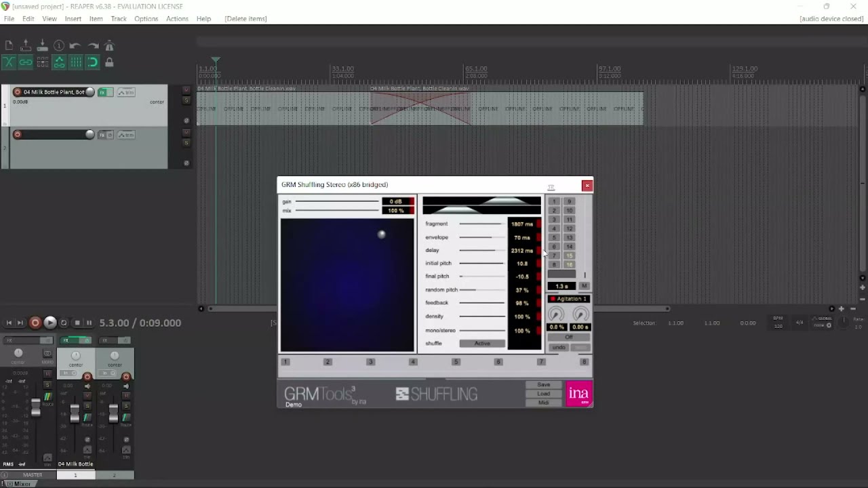Create a new project with toolbar icon
868x488 pixels.
[x=9, y=46]
